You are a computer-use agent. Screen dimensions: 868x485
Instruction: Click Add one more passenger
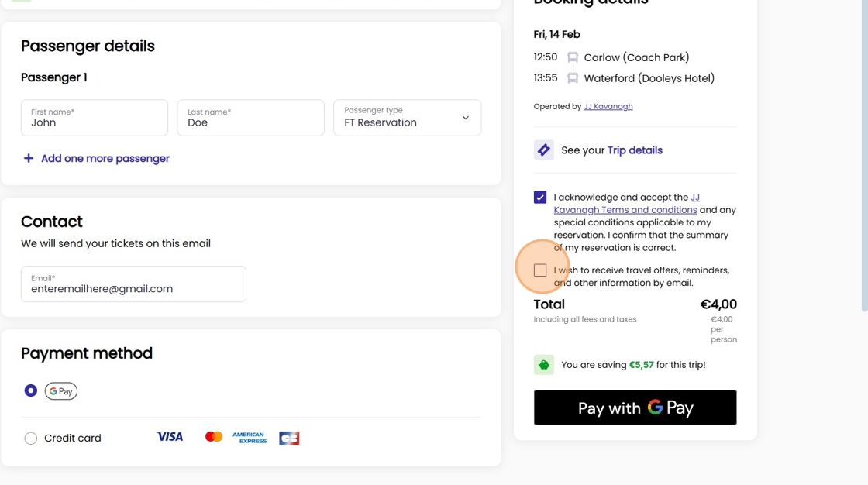click(105, 158)
